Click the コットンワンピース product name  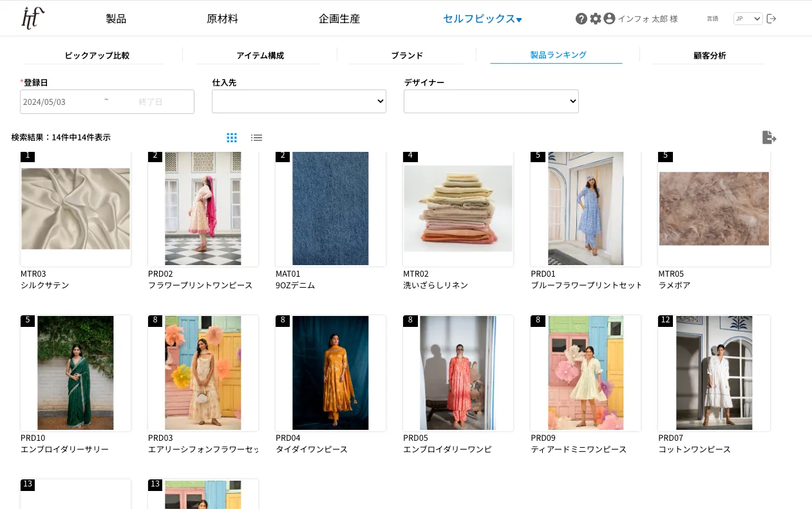pyautogui.click(x=694, y=449)
